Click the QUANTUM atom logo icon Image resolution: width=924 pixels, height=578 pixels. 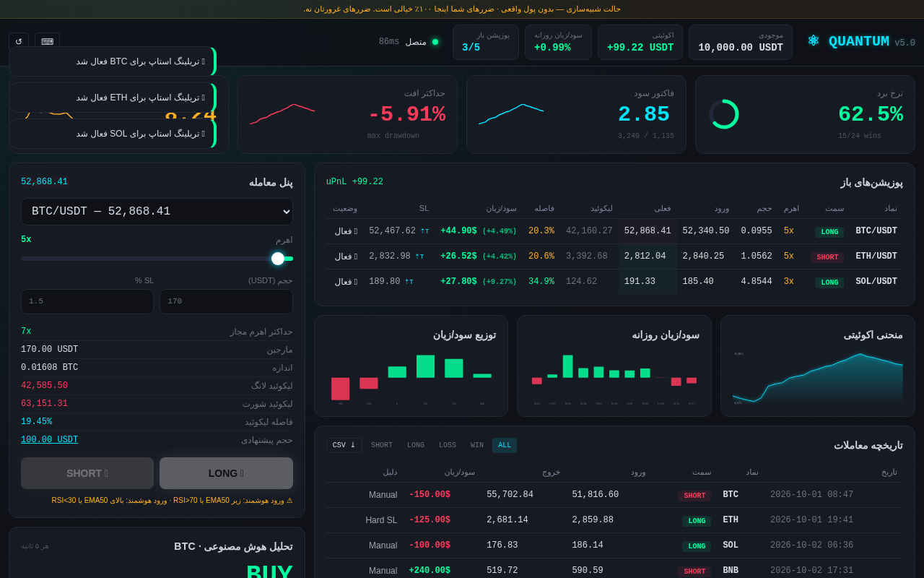point(814,41)
